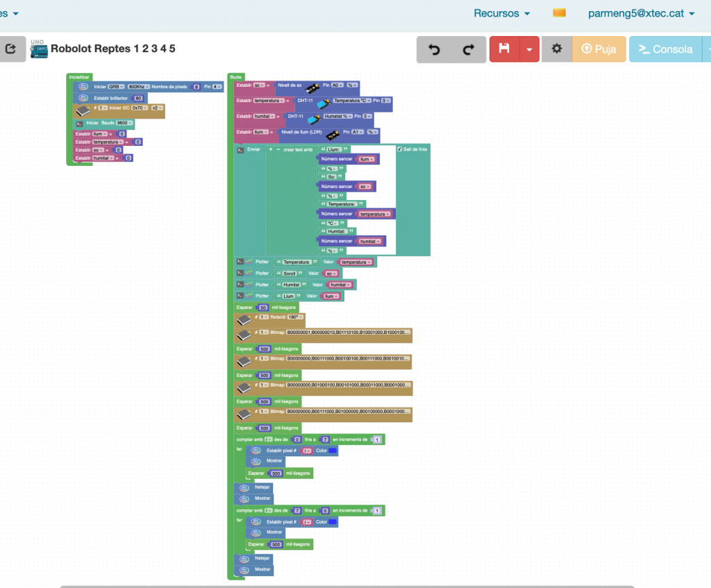Click the redo arrow button

pos(469,49)
